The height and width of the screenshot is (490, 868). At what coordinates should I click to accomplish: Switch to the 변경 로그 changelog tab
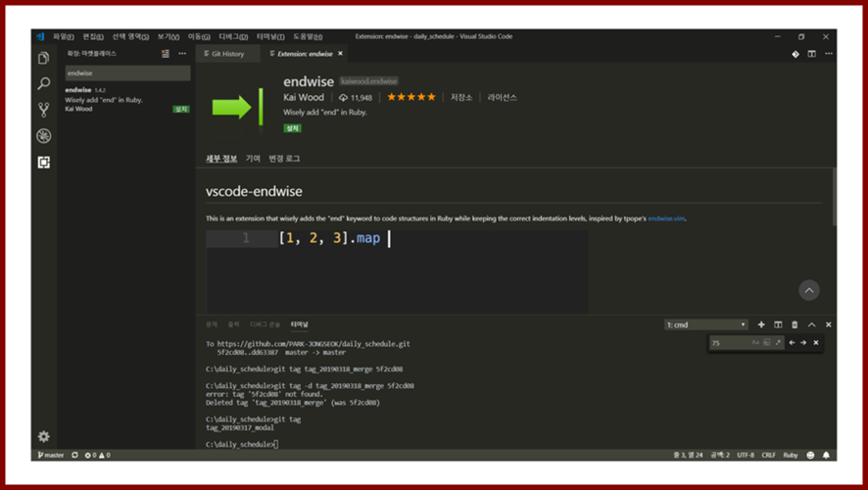(284, 159)
